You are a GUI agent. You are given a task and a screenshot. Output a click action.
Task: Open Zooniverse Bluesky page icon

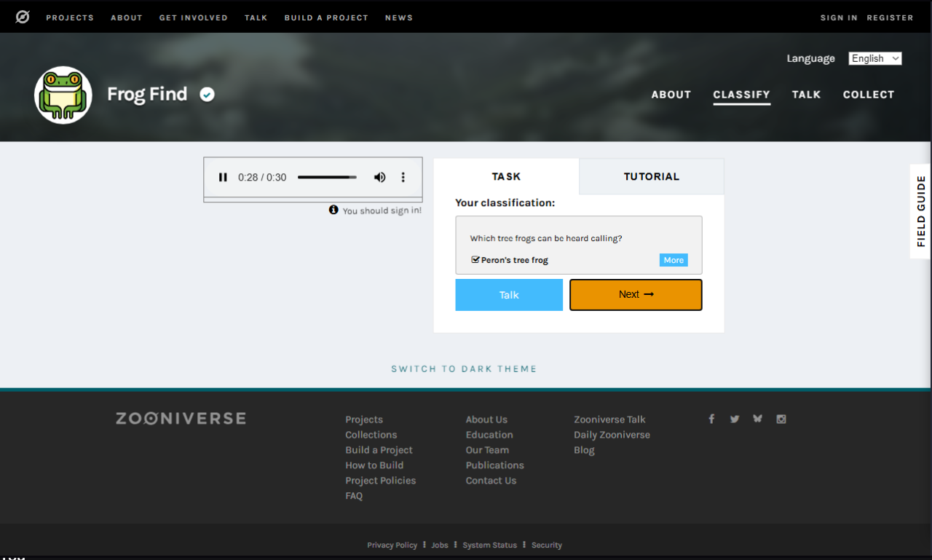click(758, 419)
